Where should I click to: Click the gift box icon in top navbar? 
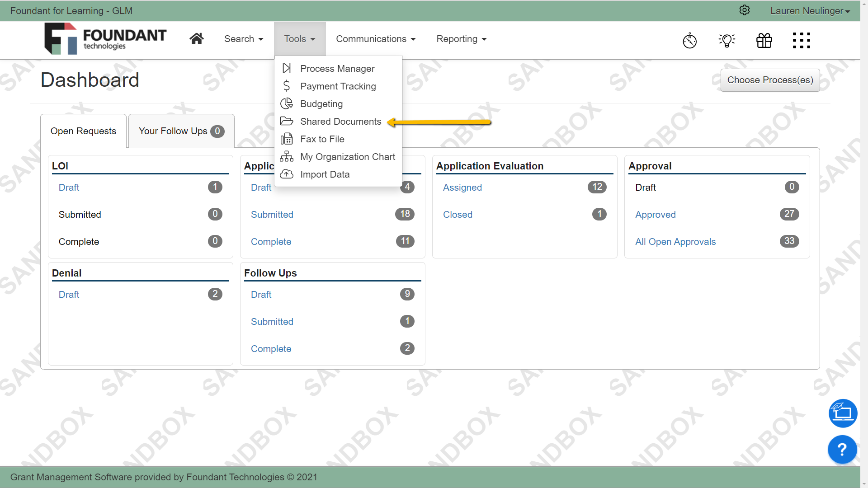(x=764, y=40)
